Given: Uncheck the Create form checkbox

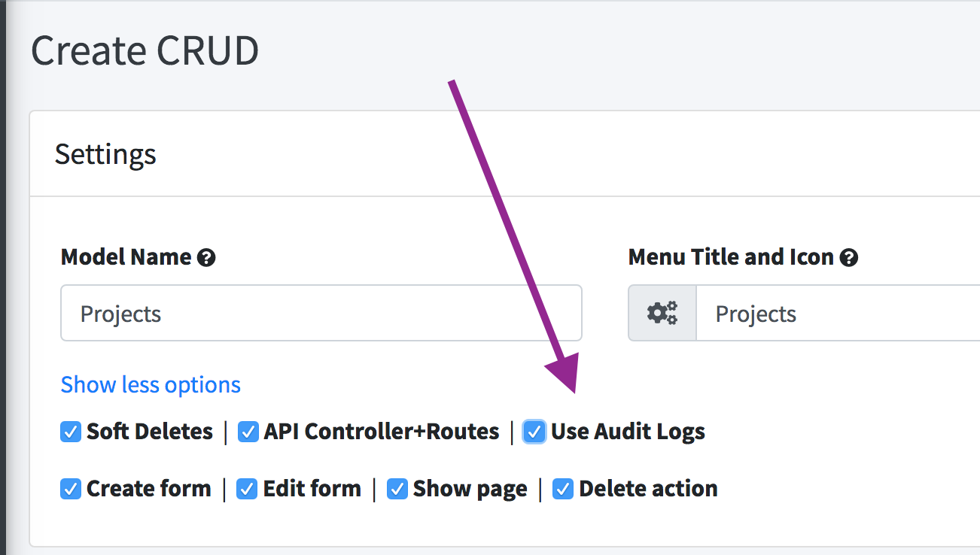Looking at the screenshot, I should click(x=71, y=489).
